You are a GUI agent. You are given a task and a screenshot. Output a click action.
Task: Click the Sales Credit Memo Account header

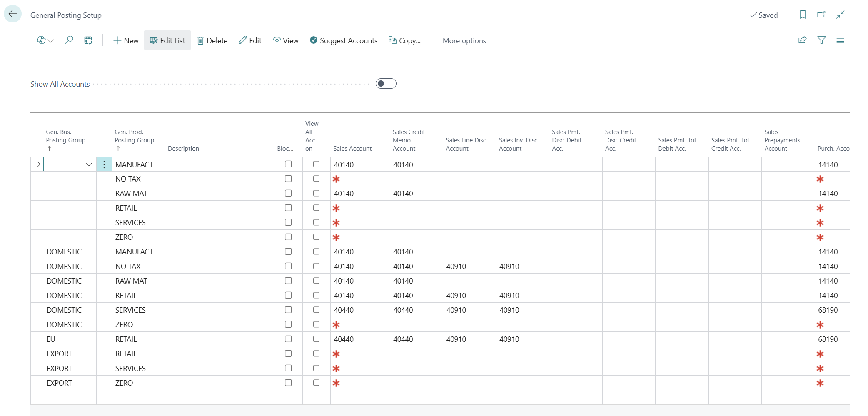click(x=409, y=140)
